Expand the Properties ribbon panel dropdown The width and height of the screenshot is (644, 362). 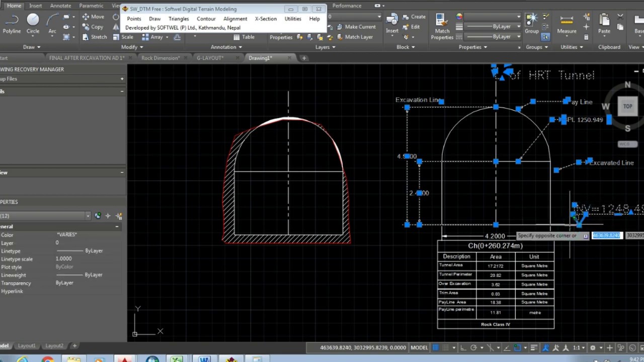(473, 47)
